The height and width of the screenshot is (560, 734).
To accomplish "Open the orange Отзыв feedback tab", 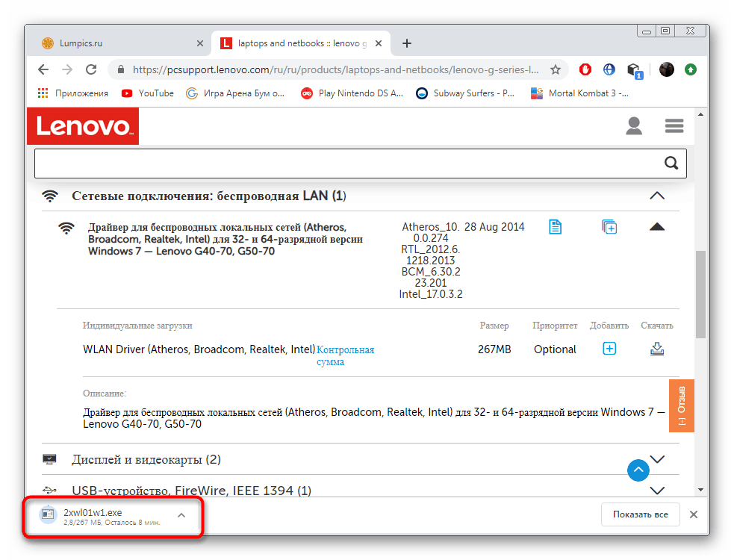I will (x=682, y=405).
